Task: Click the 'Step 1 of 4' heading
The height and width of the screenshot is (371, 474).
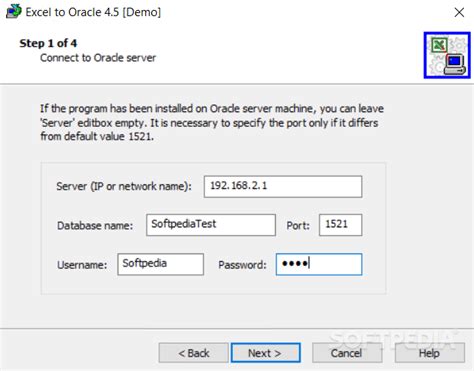Action: tap(48, 43)
